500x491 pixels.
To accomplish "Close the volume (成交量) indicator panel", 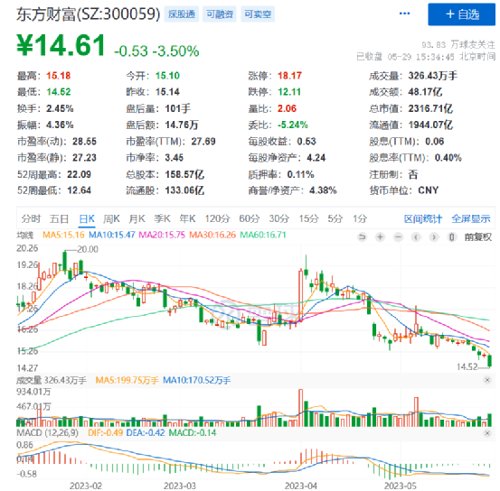I will pos(487,380).
